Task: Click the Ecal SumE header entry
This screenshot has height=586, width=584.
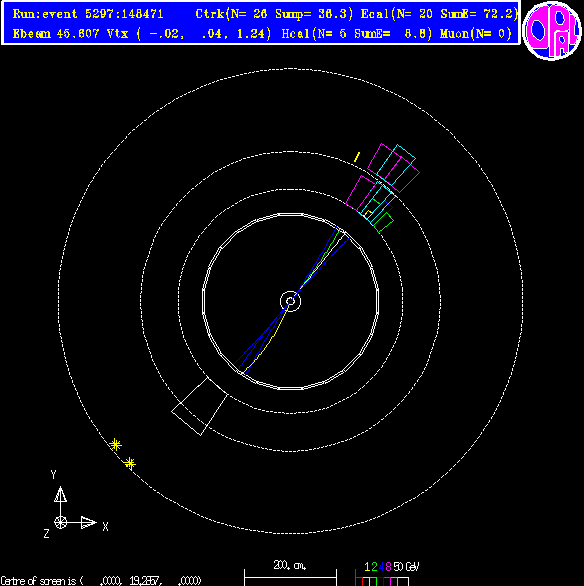Action: (439, 14)
